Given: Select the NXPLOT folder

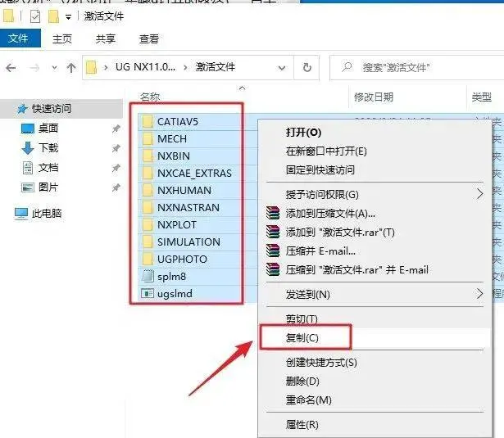Looking at the screenshot, I should (177, 225).
